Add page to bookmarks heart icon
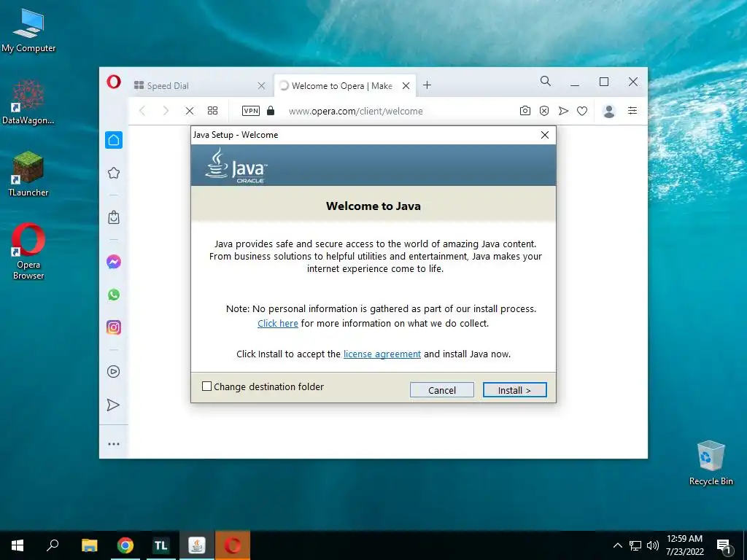 tap(582, 111)
